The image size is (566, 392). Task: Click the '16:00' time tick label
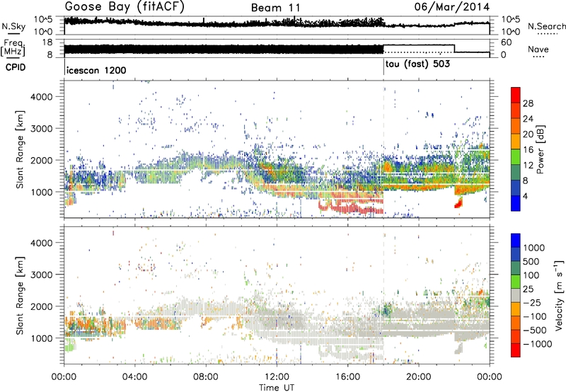coord(347,377)
